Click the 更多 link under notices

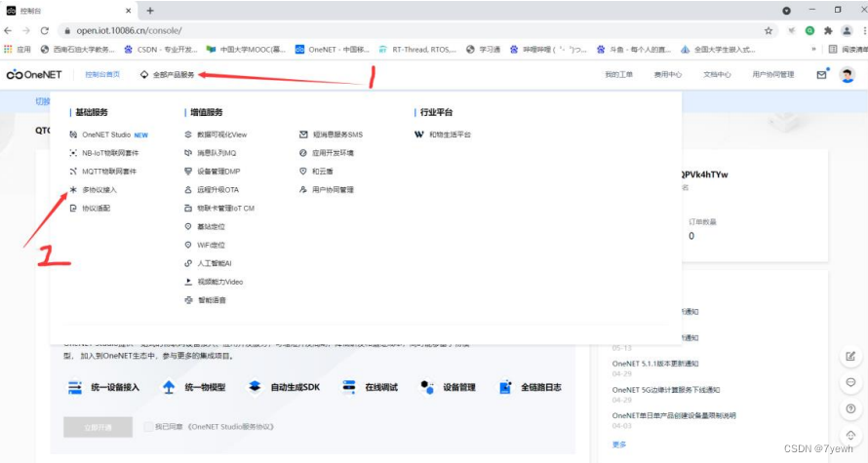[x=619, y=444]
